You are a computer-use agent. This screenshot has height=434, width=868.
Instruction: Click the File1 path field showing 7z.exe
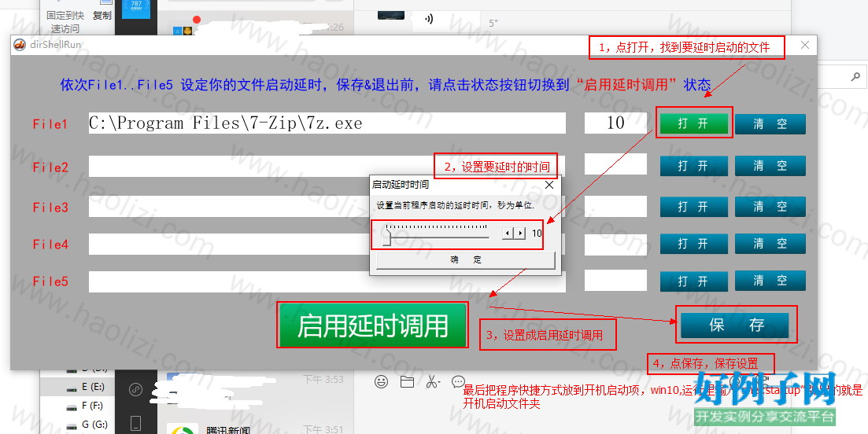(327, 123)
